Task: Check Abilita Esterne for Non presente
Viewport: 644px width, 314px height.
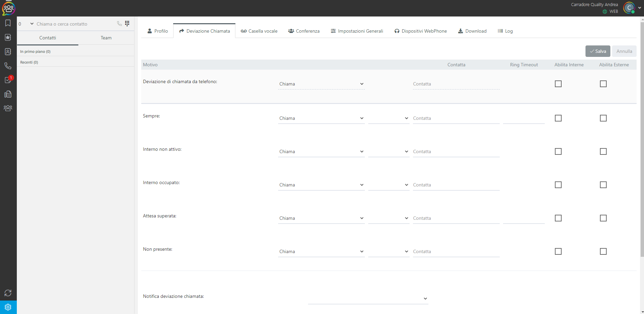Action: click(603, 251)
